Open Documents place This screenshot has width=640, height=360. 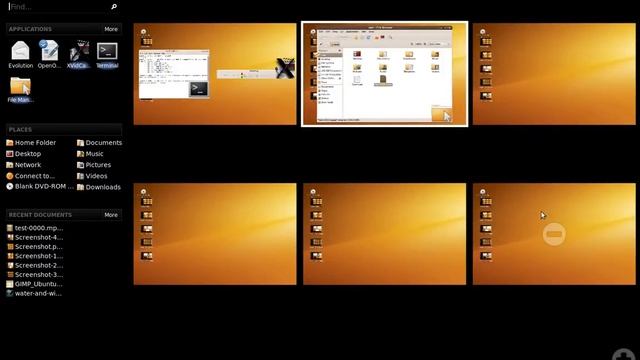pyautogui.click(x=99, y=142)
